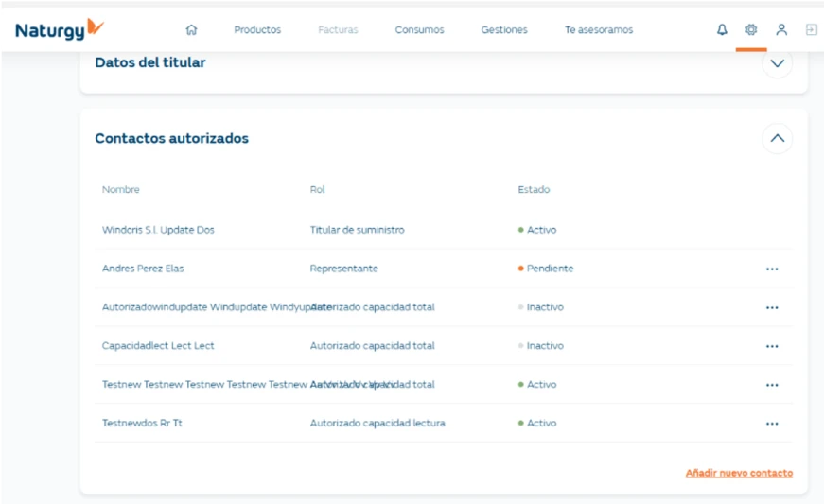824x504 pixels.
Task: Open the Productos menu
Action: (x=257, y=30)
